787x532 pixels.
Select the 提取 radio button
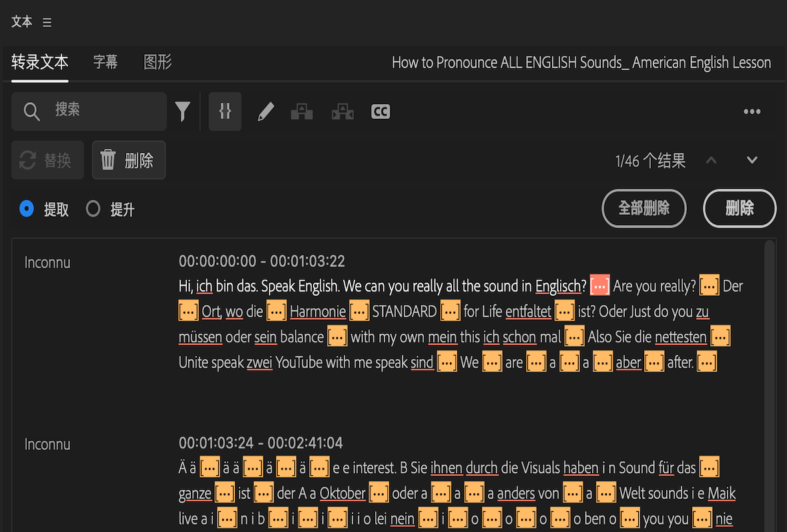tap(26, 208)
